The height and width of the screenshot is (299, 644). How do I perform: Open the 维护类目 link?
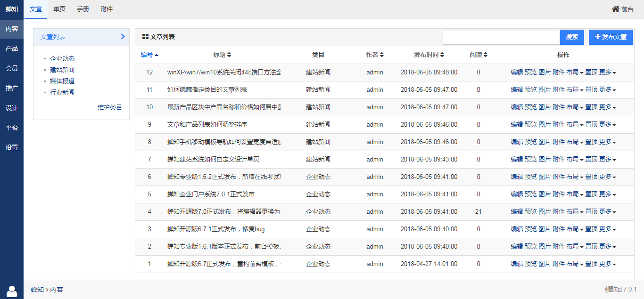[x=110, y=107]
